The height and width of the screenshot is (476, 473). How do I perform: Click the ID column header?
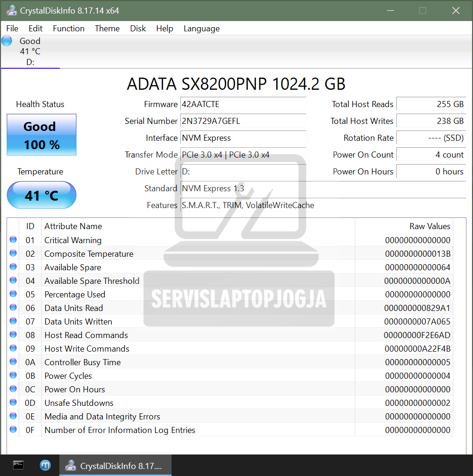(30, 226)
